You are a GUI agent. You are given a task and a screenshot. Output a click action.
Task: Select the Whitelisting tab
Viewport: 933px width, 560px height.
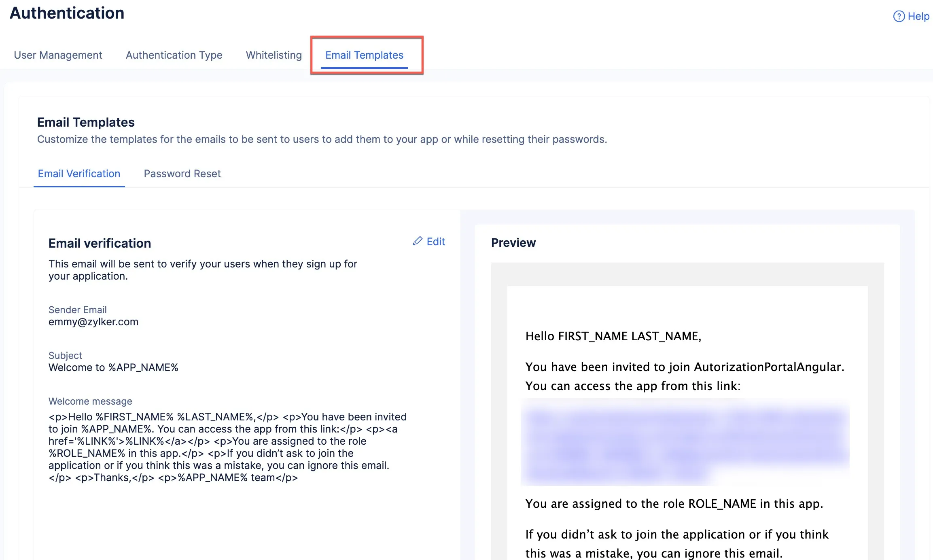274,55
